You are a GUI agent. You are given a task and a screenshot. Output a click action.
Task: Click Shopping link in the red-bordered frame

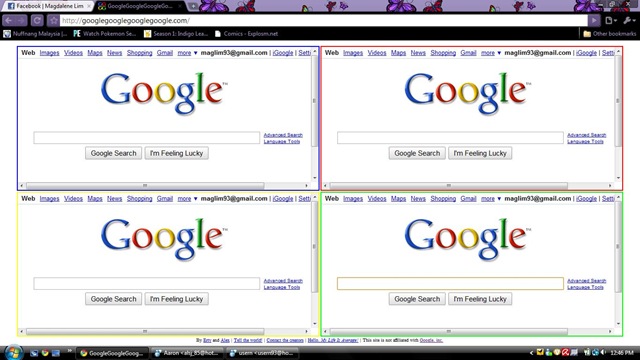click(x=443, y=53)
